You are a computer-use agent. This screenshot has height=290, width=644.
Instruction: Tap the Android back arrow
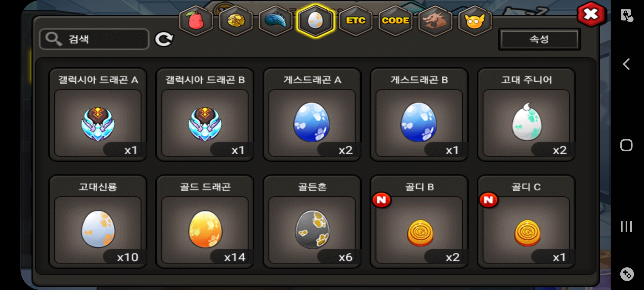pos(626,64)
